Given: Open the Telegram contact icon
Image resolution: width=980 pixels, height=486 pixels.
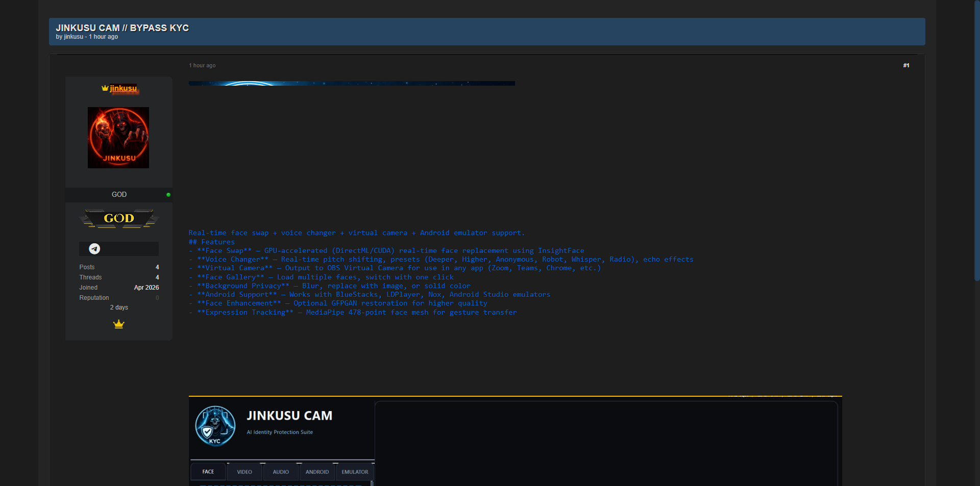Looking at the screenshot, I should coord(94,249).
